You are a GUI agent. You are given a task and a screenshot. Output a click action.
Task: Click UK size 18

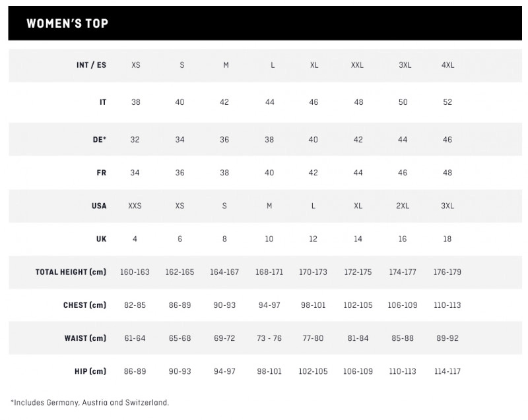tap(447, 239)
